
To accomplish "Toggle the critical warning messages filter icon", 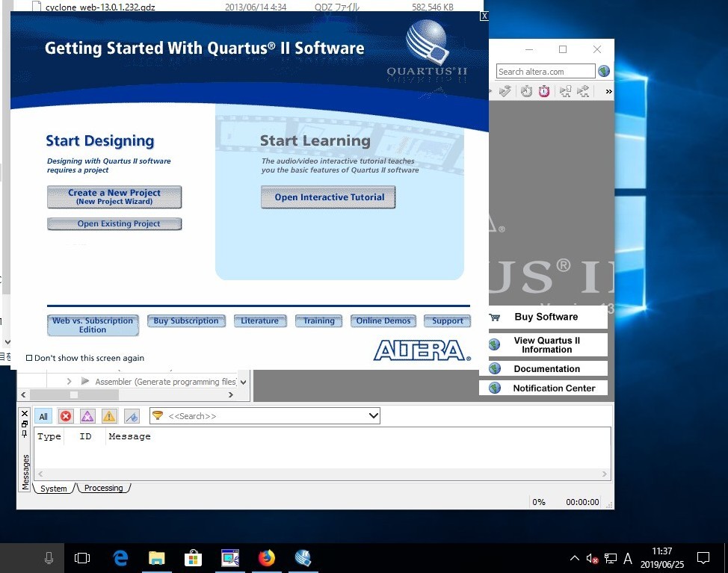I will point(87,416).
